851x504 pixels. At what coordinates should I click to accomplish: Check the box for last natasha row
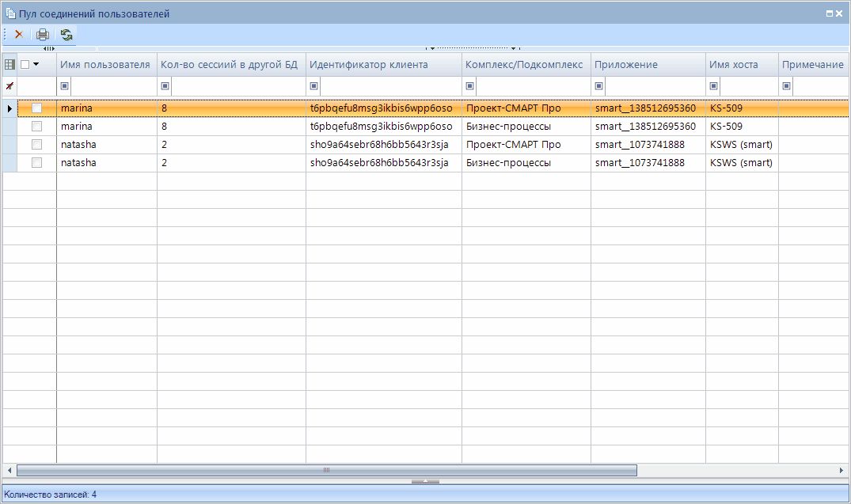click(x=36, y=162)
